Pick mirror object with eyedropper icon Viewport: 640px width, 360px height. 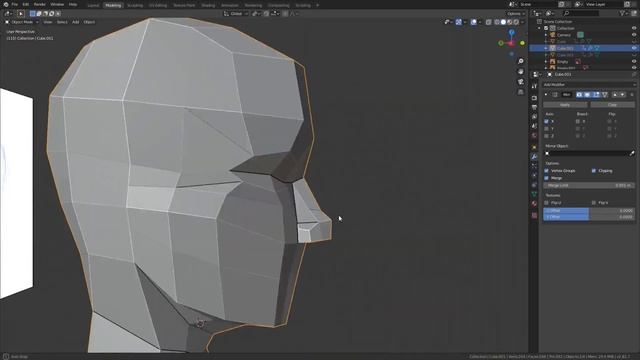[632, 153]
